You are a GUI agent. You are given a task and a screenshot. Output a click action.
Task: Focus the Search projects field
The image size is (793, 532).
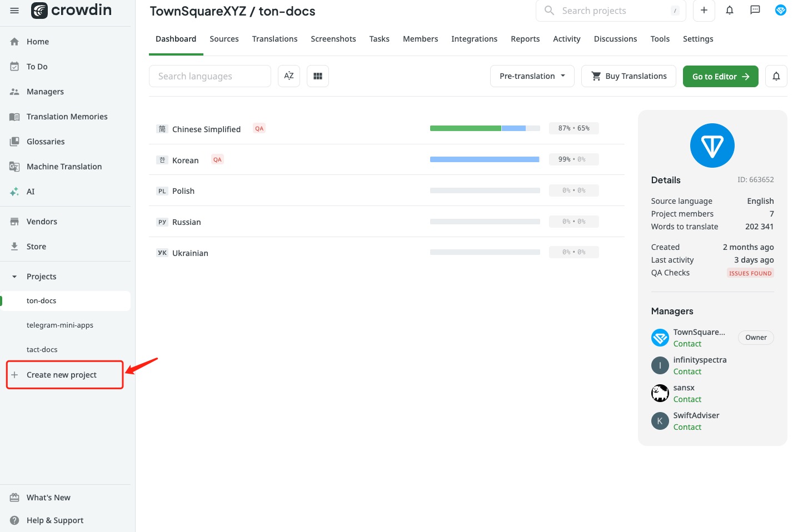pos(611,11)
